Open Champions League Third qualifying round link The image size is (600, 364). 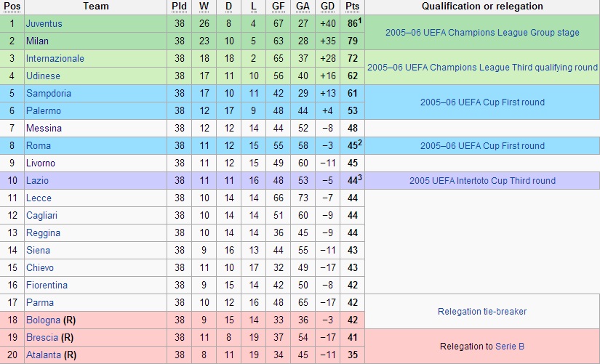pos(482,68)
